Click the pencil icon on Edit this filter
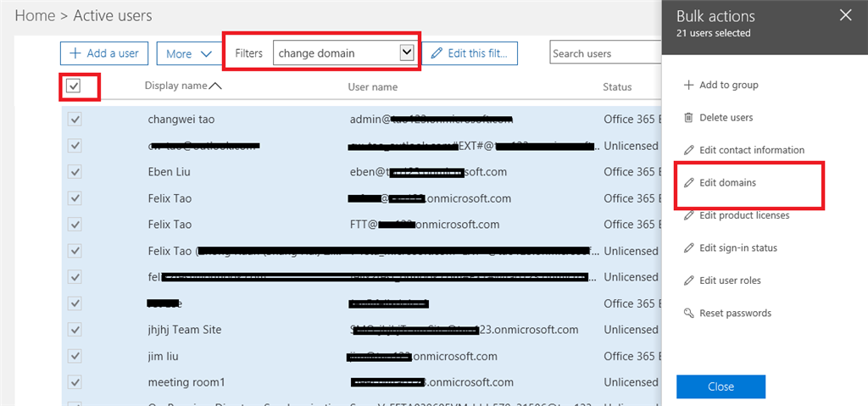Viewport: 868px width, 406px height. 437,53
